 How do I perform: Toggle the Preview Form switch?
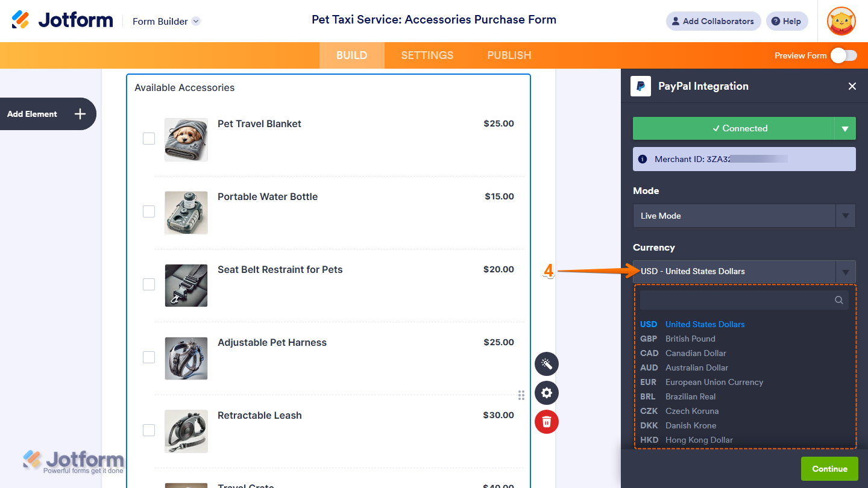tap(843, 55)
